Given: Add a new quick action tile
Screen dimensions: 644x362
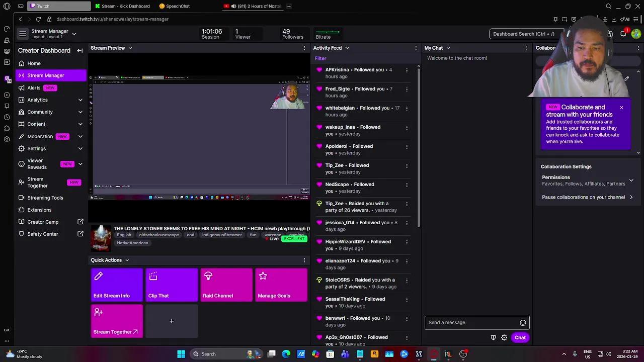Looking at the screenshot, I should click(x=172, y=321).
